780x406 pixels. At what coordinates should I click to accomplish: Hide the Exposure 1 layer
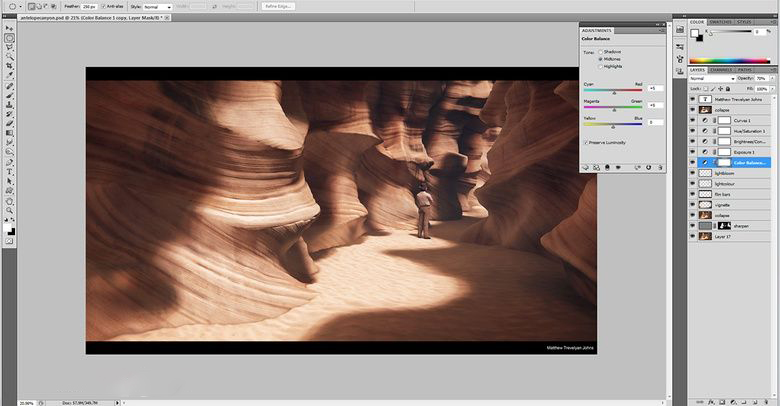[x=692, y=152]
